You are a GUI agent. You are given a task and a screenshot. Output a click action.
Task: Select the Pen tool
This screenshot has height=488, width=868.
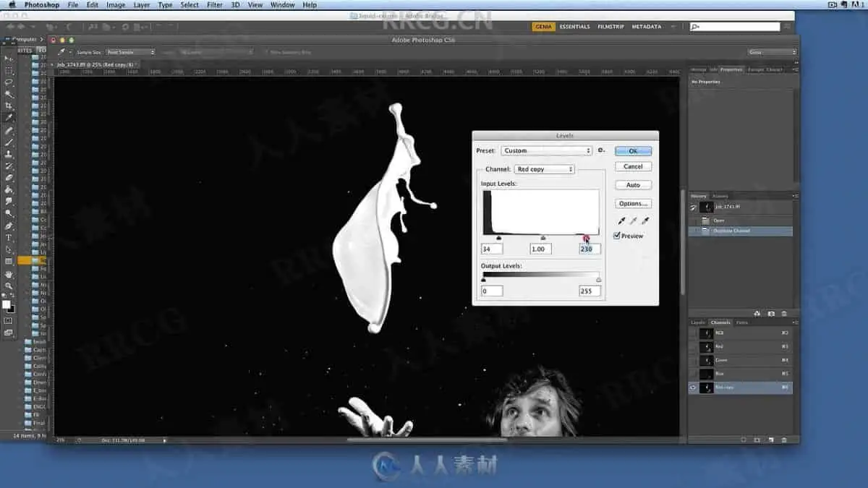pos(9,226)
